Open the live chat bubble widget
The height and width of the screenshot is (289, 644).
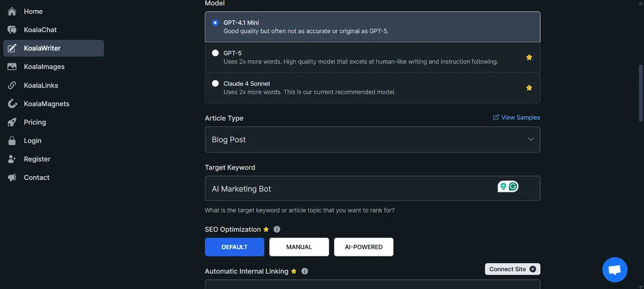[x=615, y=270]
